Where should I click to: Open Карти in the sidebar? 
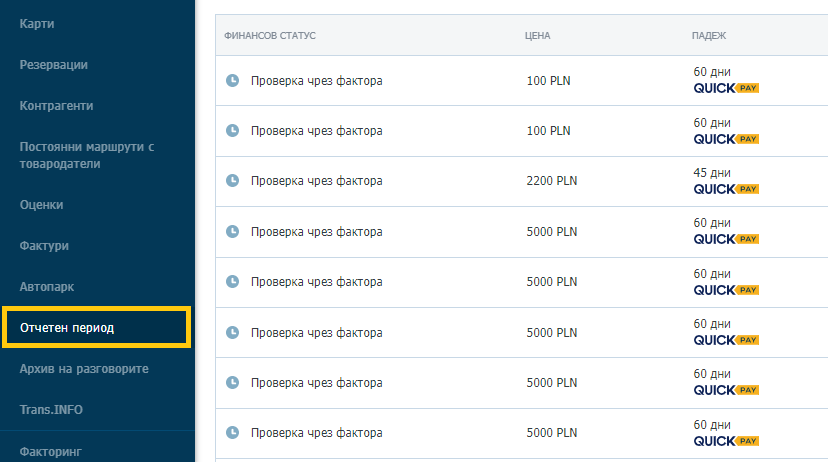point(37,24)
